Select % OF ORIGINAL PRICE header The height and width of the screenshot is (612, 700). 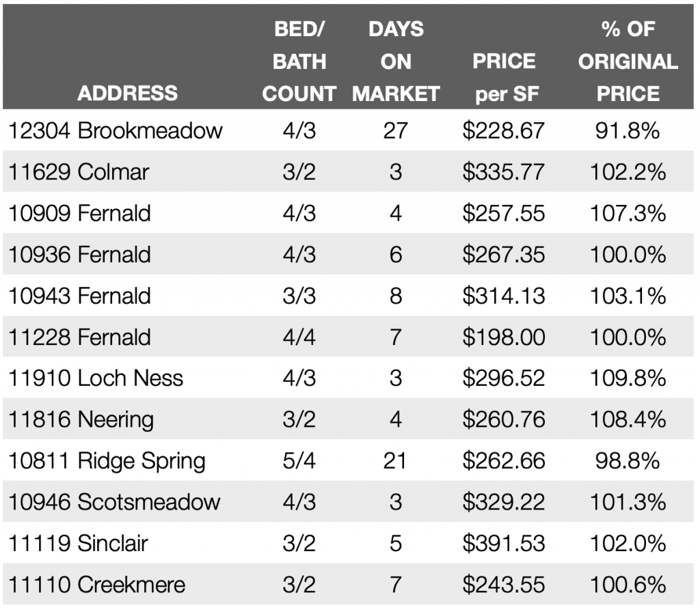(628, 61)
